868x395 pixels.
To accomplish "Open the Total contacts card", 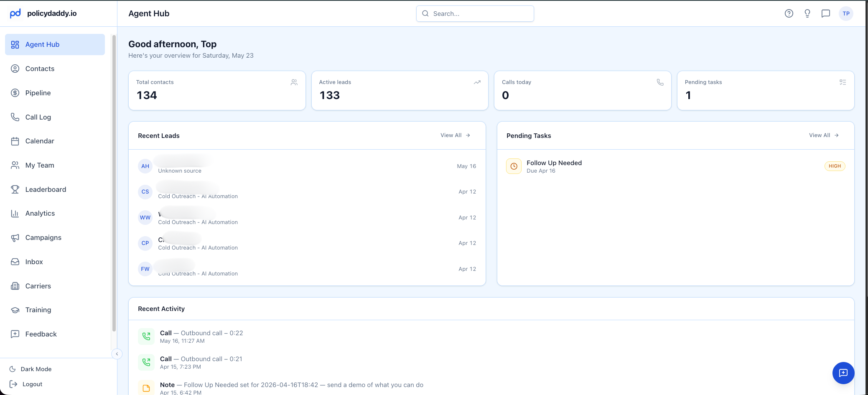I will pyautogui.click(x=217, y=90).
